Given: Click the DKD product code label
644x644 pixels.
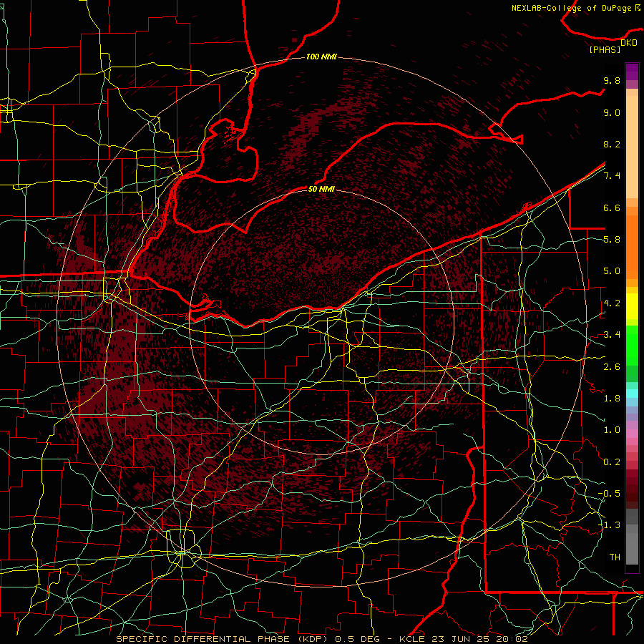Looking at the screenshot, I should coord(629,42).
